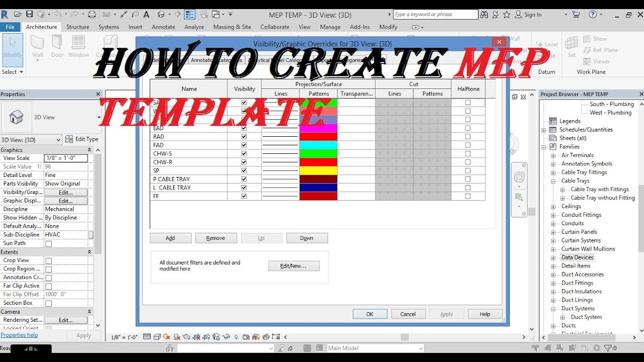Expand the Cable Tray with Fittings node
The width and height of the screenshot is (644, 362).
pyautogui.click(x=562, y=190)
